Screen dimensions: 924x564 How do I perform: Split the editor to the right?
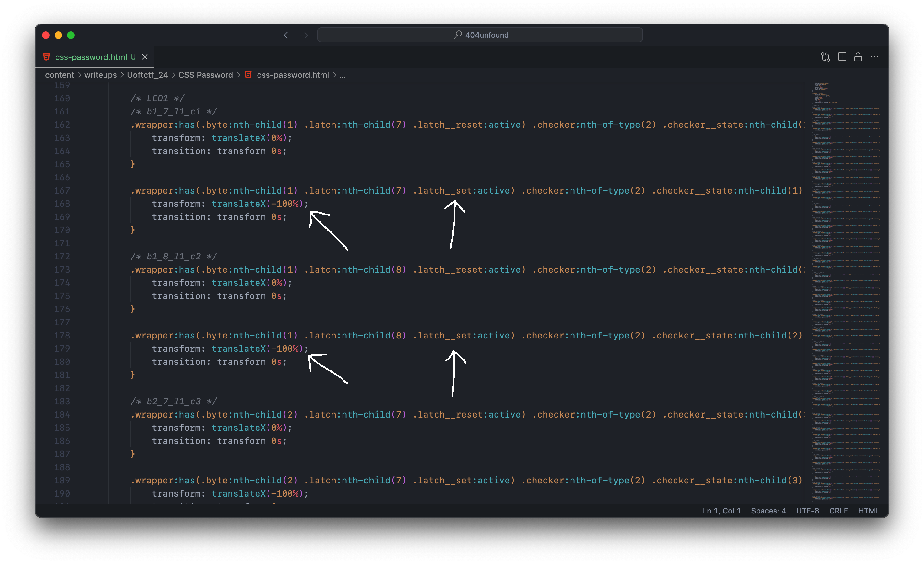pyautogui.click(x=842, y=57)
